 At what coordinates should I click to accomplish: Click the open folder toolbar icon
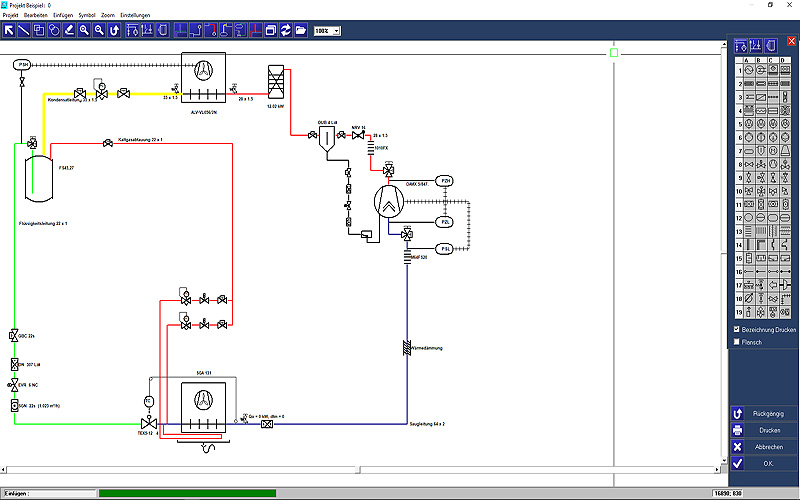tap(300, 30)
